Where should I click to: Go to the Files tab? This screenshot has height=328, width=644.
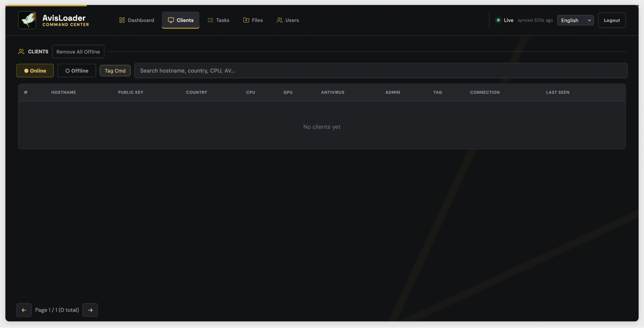pos(253,20)
